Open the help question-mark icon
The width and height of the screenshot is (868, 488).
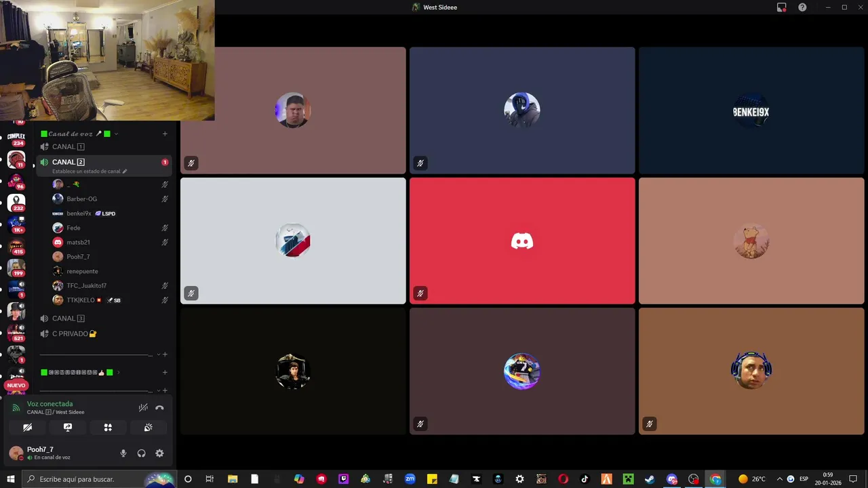[x=802, y=7]
